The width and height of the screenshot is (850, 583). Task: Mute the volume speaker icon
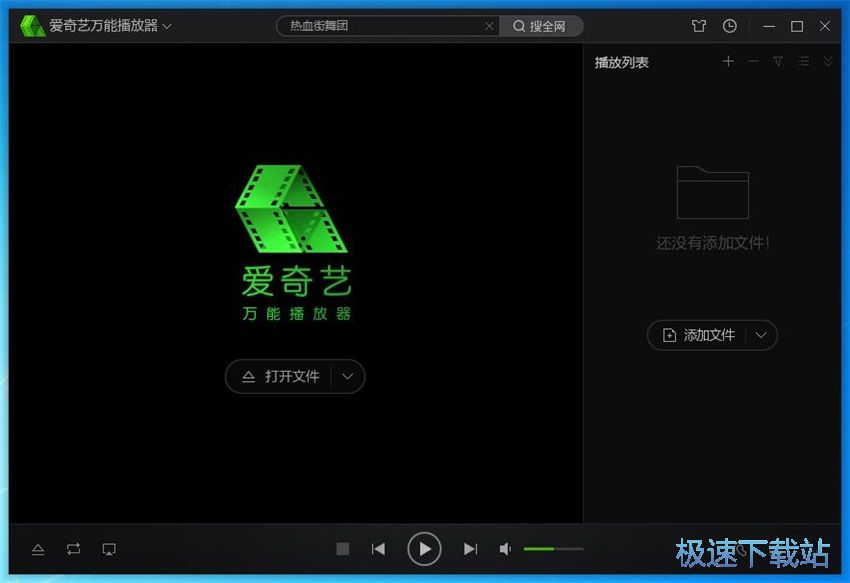coord(505,549)
